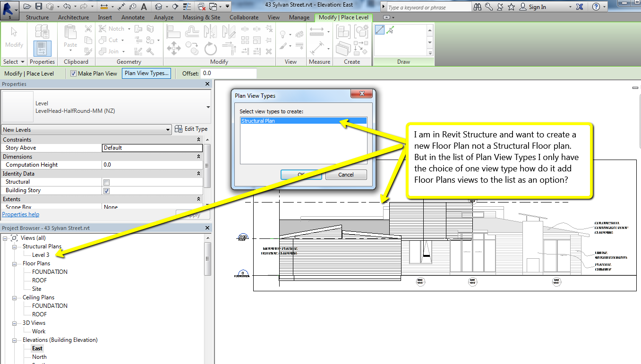Close the Plan View Types dialog
This screenshot has height=364, width=641.
pos(362,94)
